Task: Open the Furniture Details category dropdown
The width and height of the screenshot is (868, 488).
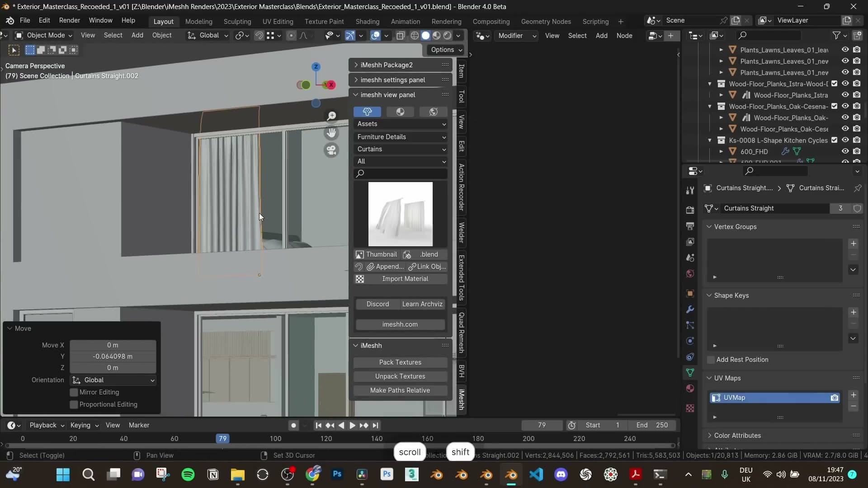Action: tap(401, 137)
